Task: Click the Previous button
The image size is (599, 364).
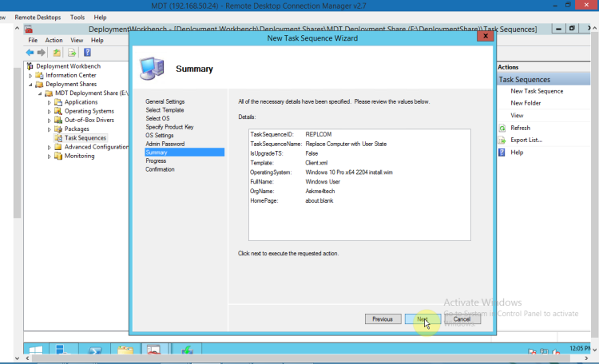Action: [x=382, y=318]
